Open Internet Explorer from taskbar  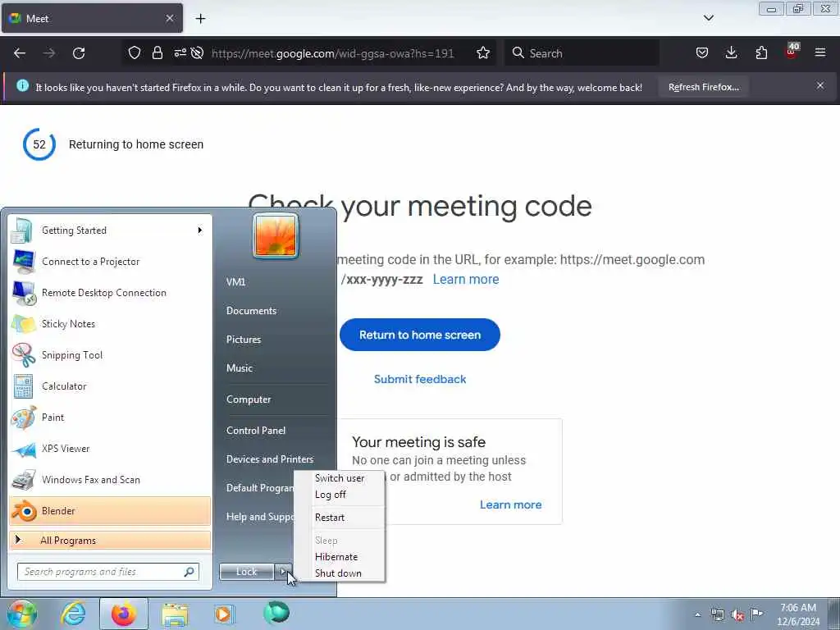point(73,614)
